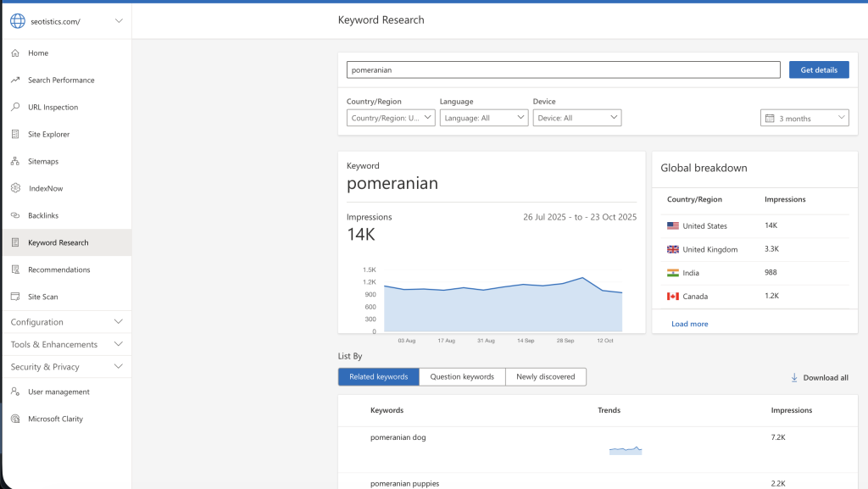The width and height of the screenshot is (868, 489).
Task: Click the URL Inspection magnifier icon
Action: point(15,107)
